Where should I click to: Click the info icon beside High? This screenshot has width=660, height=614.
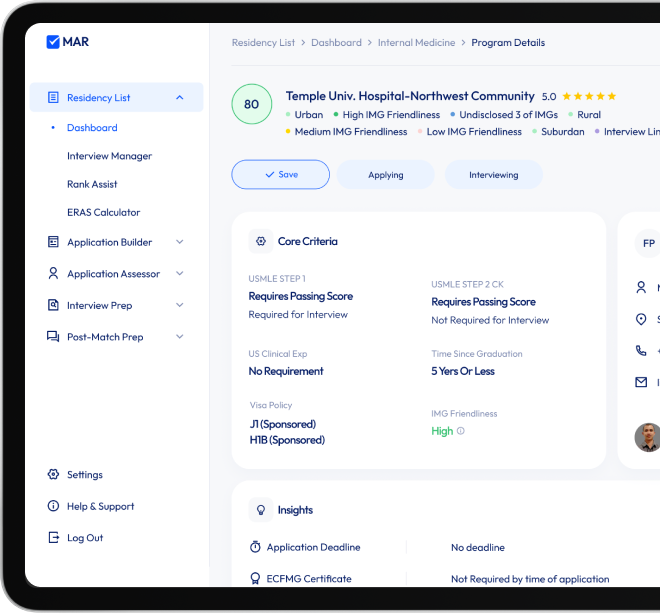(460, 431)
